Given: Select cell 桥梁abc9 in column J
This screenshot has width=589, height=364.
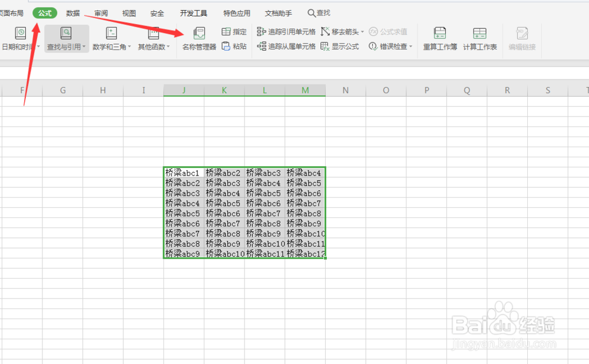Looking at the screenshot, I should (184, 254).
